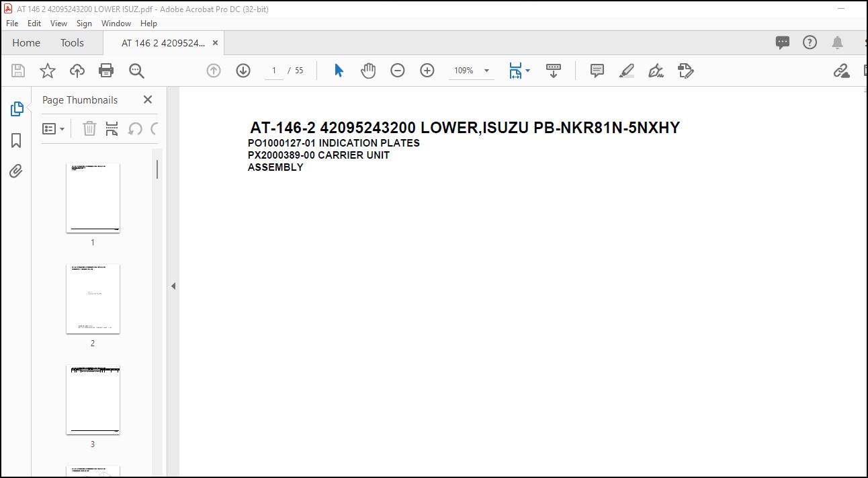Open the zoom level dropdown

pos(486,71)
